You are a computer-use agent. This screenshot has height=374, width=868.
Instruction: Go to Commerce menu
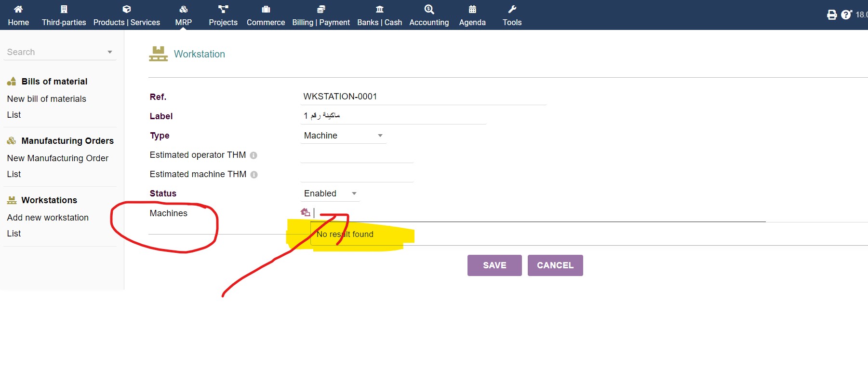266,22
